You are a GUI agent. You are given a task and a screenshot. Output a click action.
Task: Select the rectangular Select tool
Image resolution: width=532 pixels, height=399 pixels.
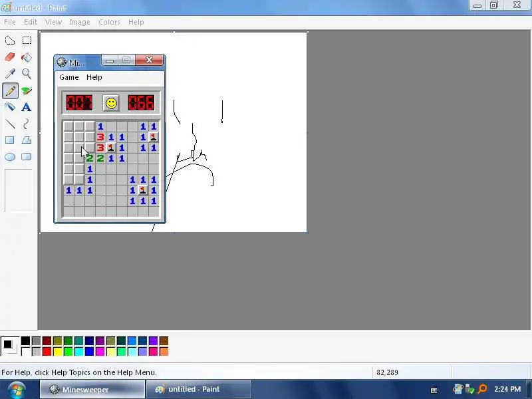point(27,41)
